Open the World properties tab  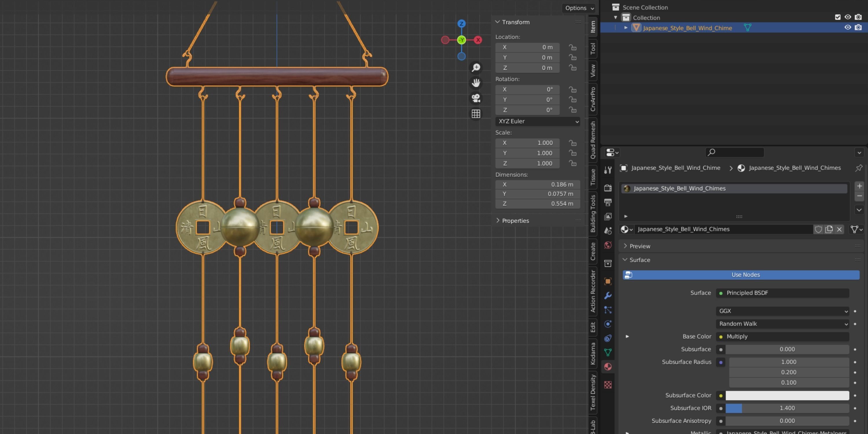[608, 245]
